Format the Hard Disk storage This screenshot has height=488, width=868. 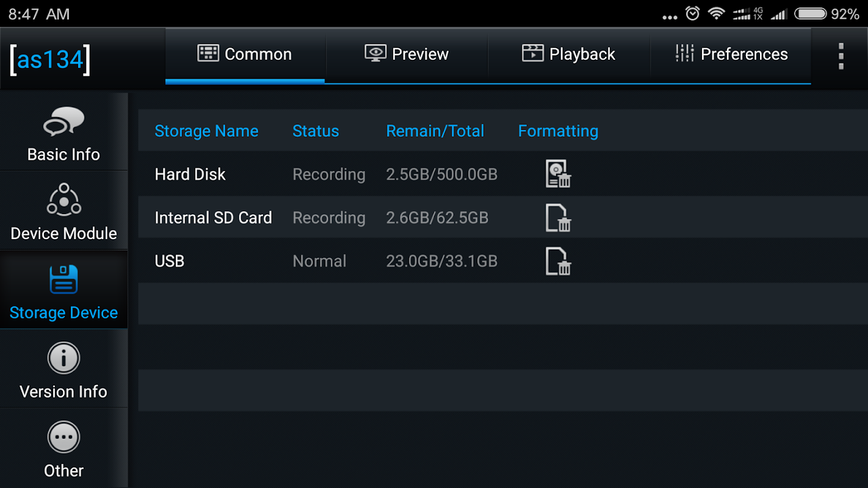click(x=558, y=174)
